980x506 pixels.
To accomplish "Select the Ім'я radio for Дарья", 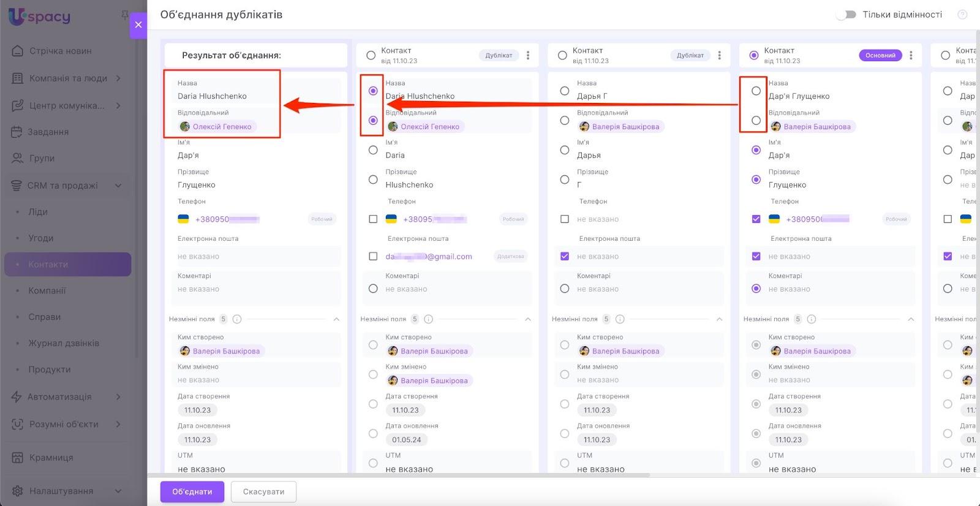I will tap(565, 150).
